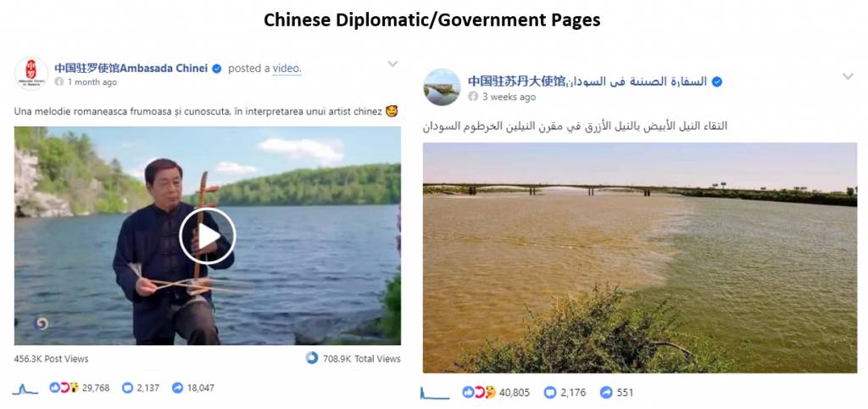Screen dimensions: 868x409
Task: Click the engagement sparkline graph under Sudan post
Action: (435, 393)
